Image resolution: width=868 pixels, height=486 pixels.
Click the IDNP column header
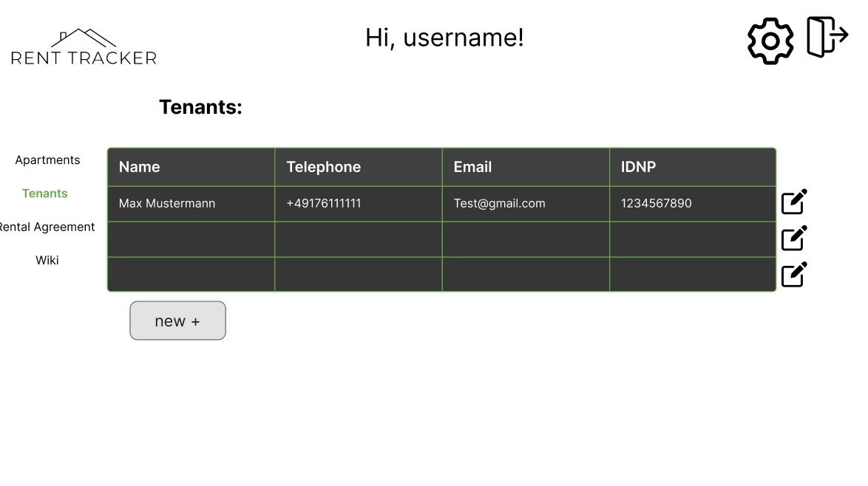click(x=638, y=167)
